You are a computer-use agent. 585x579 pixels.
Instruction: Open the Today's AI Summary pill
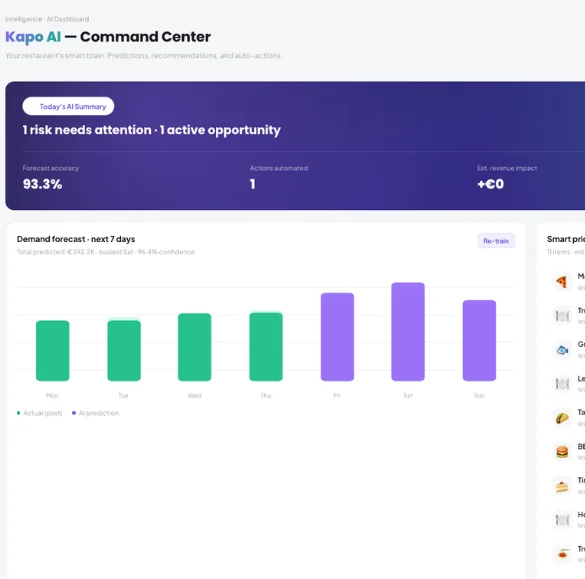pos(68,106)
